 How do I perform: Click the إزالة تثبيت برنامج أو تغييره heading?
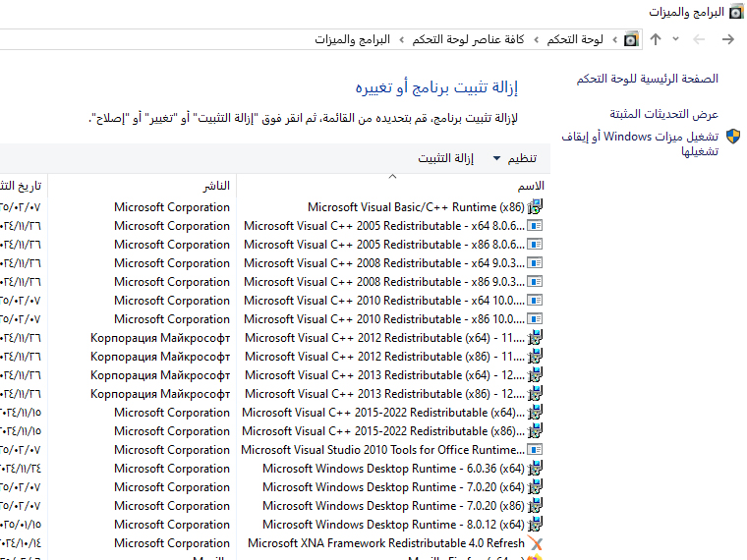point(436,87)
